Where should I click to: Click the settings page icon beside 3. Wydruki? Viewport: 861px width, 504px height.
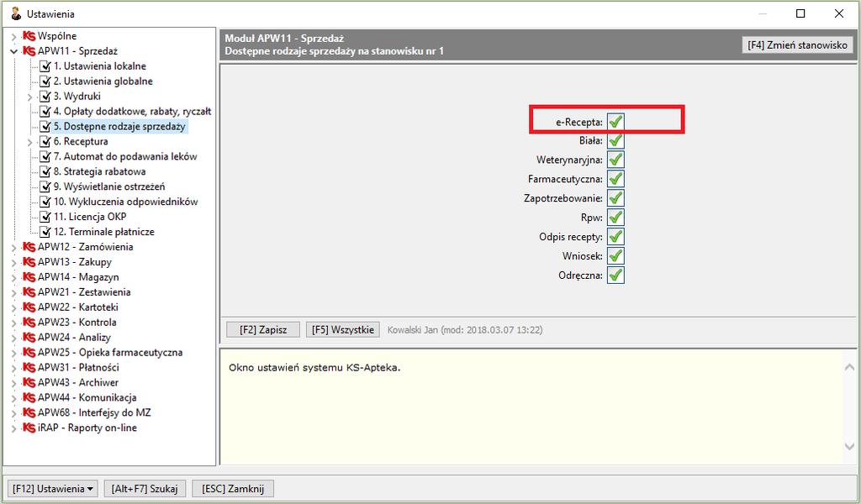pyautogui.click(x=45, y=97)
